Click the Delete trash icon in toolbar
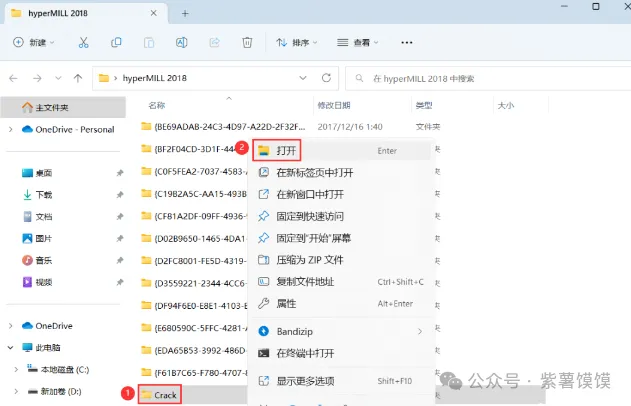 pyautogui.click(x=247, y=42)
